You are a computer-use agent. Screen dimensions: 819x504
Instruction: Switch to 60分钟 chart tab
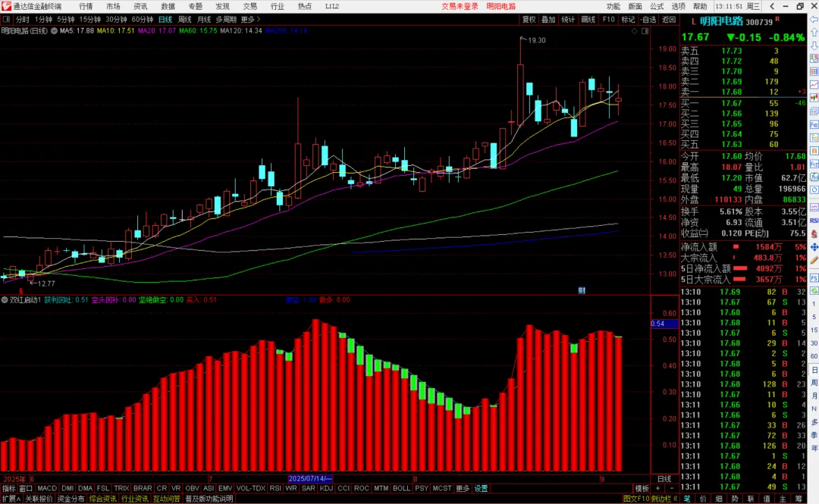coord(142,19)
